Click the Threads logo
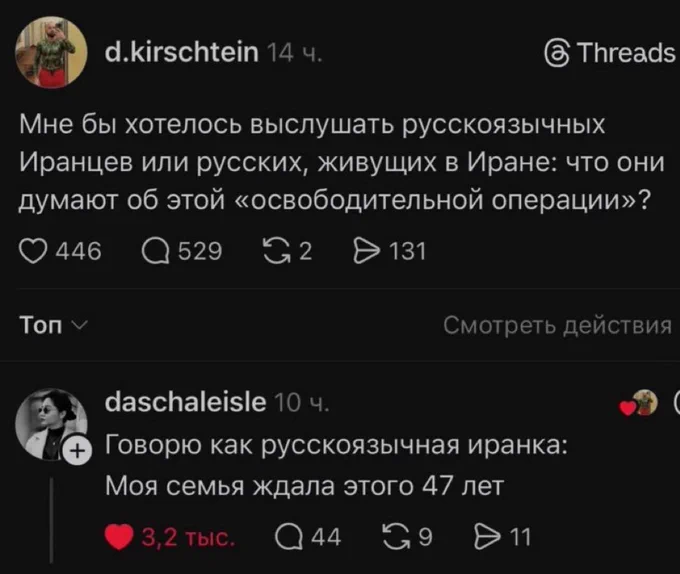This screenshot has width=680, height=574. click(606, 52)
